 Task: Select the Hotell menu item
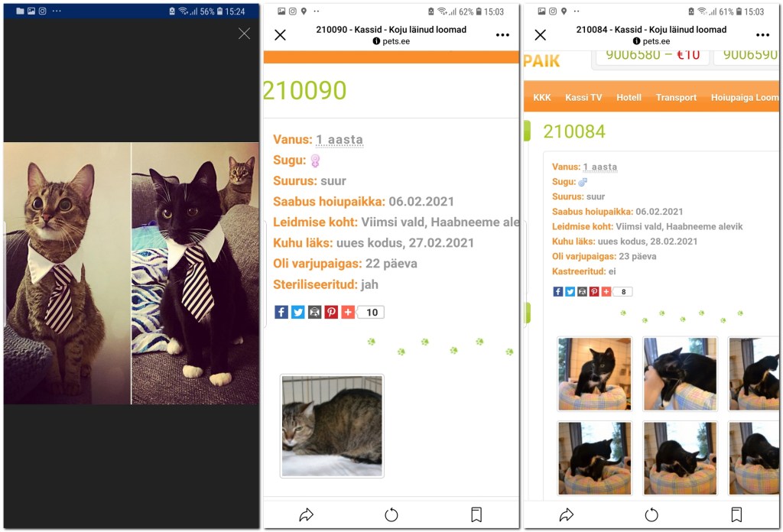(629, 97)
